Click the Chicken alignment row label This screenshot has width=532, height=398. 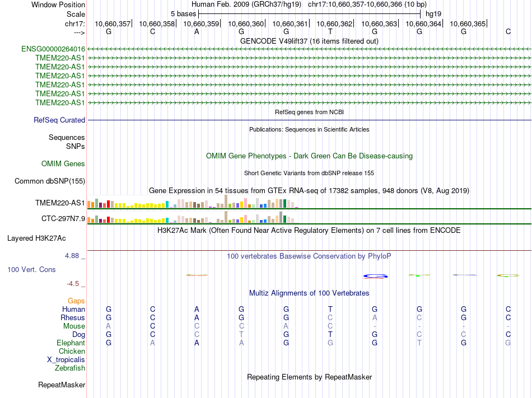pos(72,351)
